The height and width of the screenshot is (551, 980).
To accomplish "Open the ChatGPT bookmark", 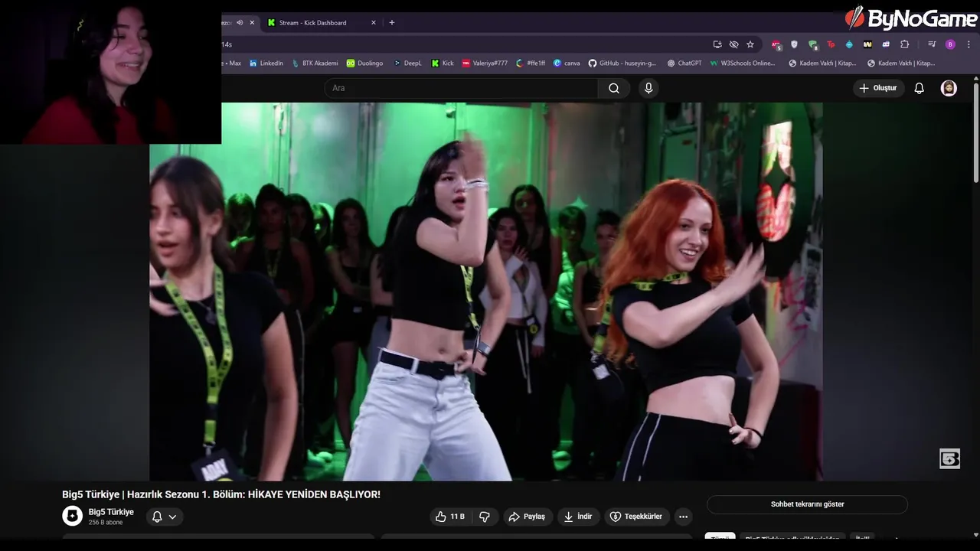I will [684, 64].
